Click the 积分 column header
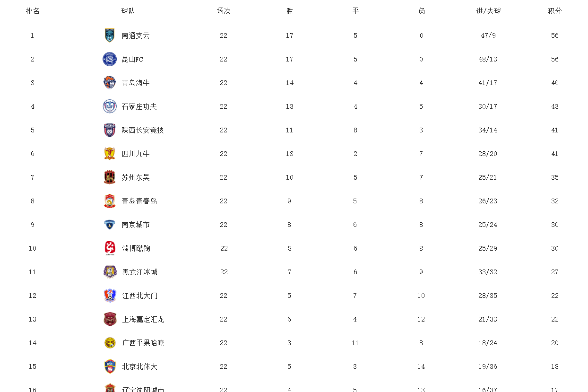 pos(555,11)
